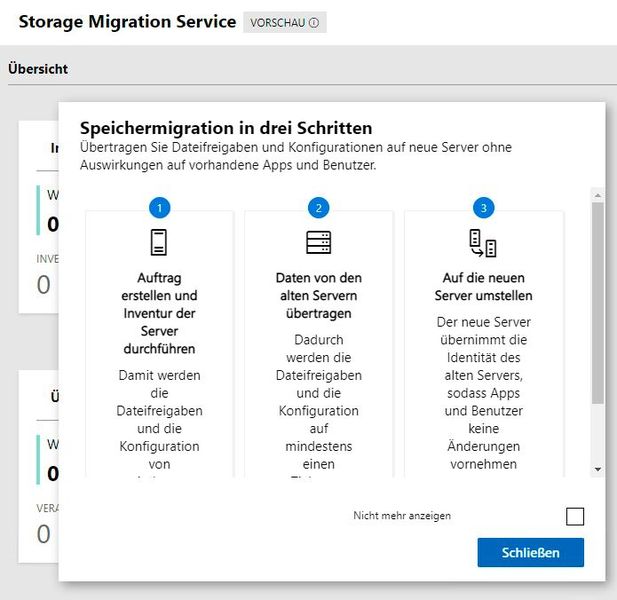Click the dialog scrollbar down arrow
617x600 pixels.
click(x=598, y=469)
